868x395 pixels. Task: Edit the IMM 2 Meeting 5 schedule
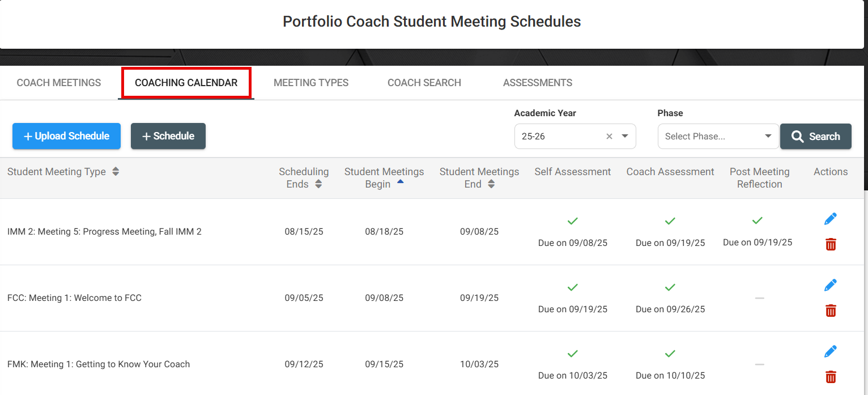[x=831, y=219]
